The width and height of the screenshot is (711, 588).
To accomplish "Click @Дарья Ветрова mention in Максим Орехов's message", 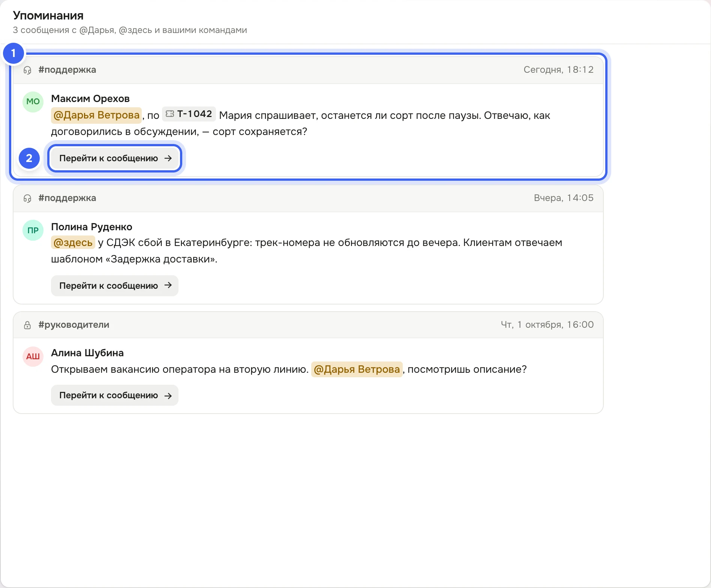I will pos(96,115).
